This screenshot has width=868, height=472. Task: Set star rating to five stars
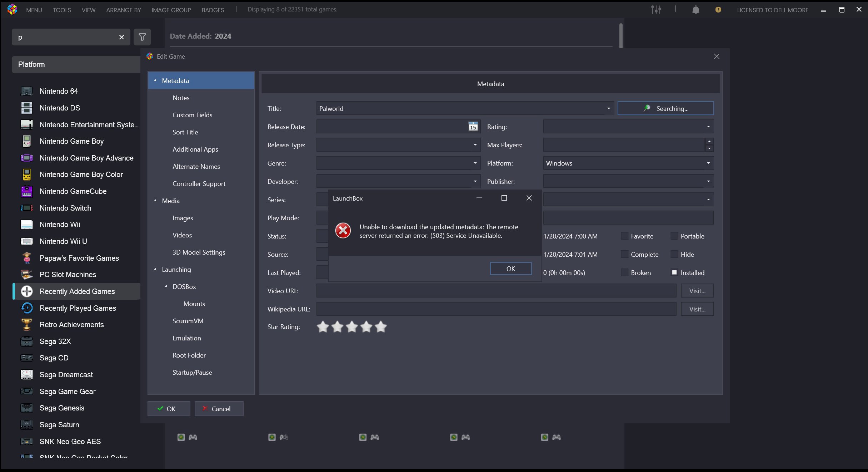[381, 326]
